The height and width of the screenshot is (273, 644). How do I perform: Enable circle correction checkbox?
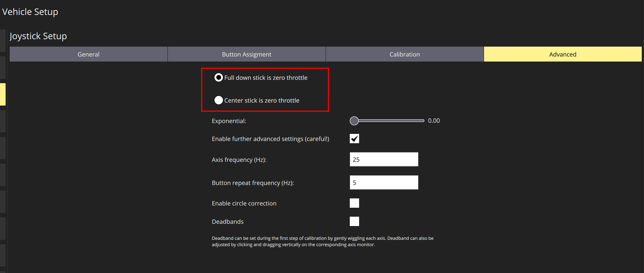tap(354, 203)
